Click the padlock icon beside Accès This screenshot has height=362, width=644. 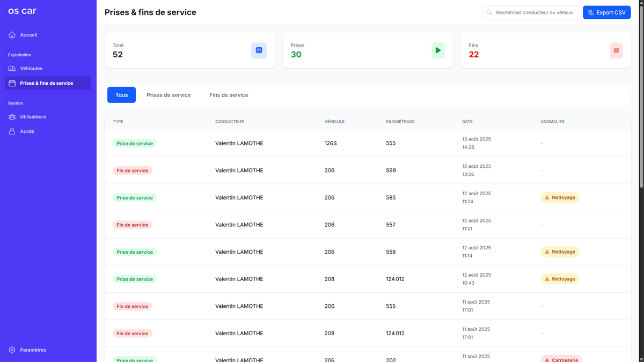[12, 131]
